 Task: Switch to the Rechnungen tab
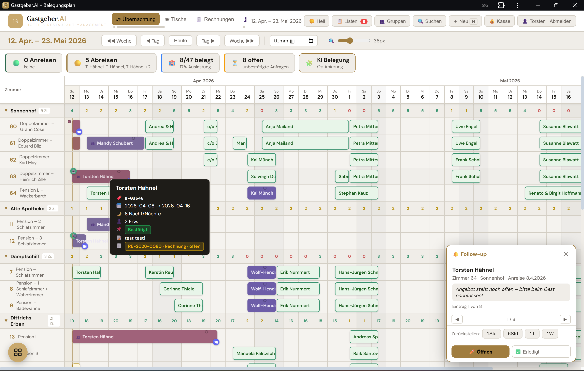[x=215, y=19]
